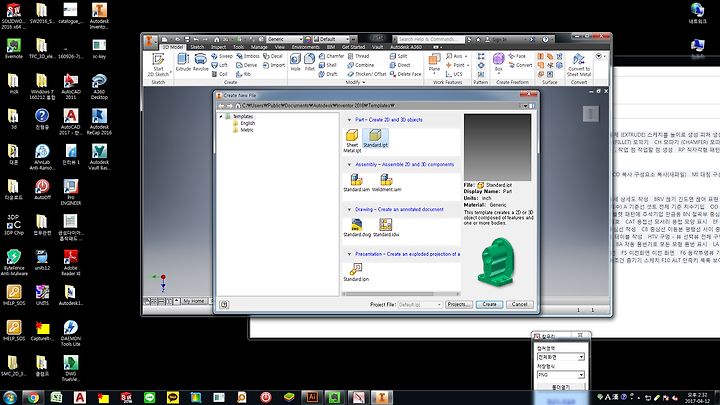Activate the Hole tool

point(295,62)
